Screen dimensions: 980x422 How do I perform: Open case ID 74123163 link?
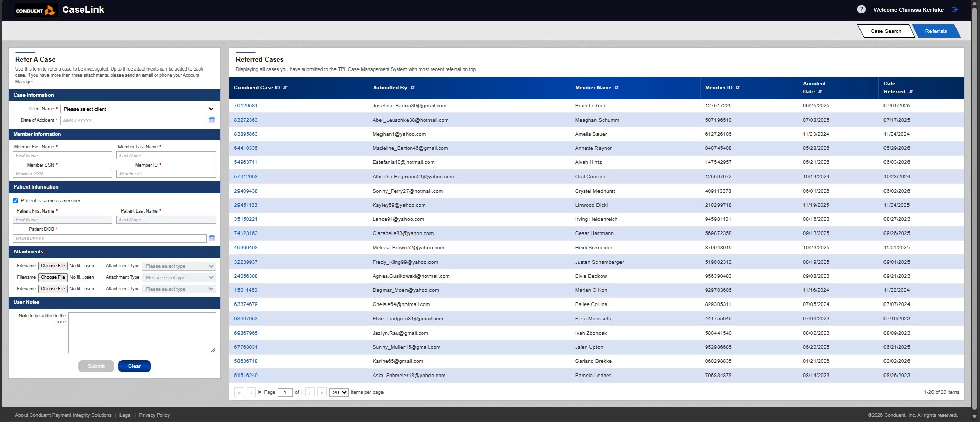pyautogui.click(x=246, y=233)
